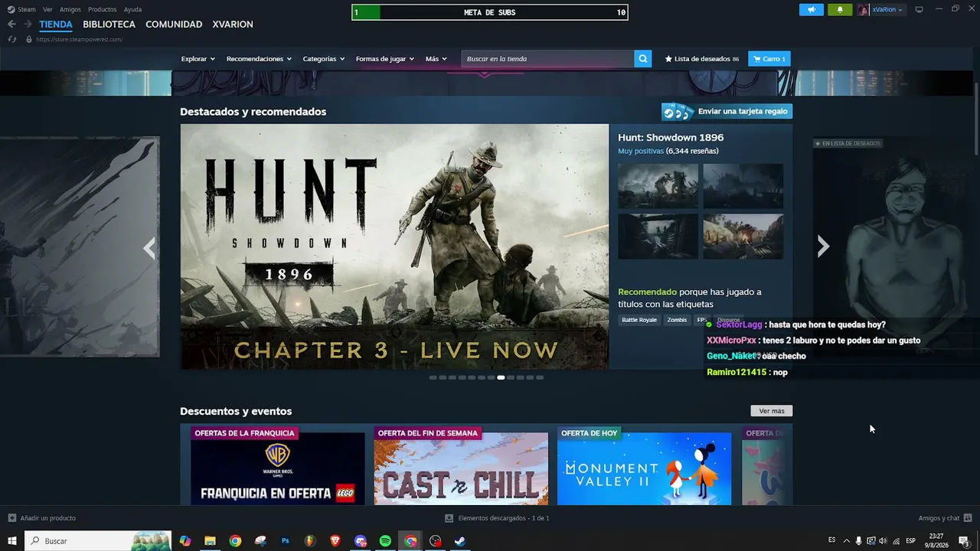Image resolution: width=980 pixels, height=551 pixels.
Task: Open the downloads icon in bottom bar
Action: click(449, 518)
